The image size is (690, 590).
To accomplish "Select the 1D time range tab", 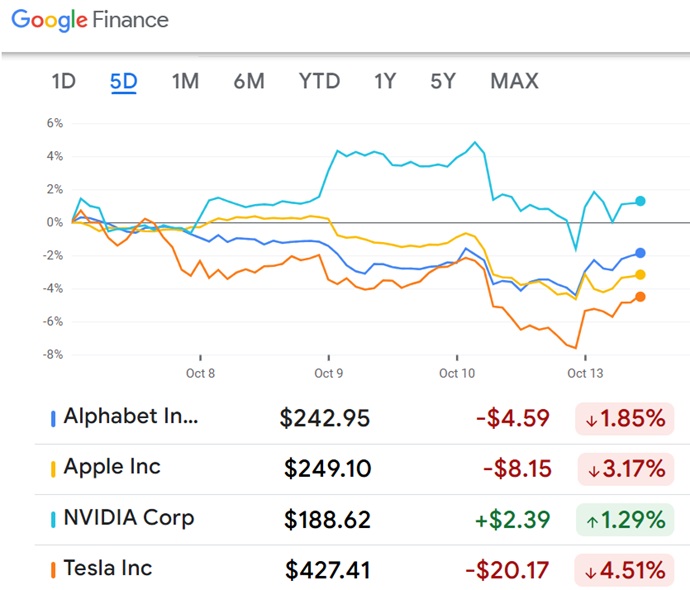I will 64,82.
